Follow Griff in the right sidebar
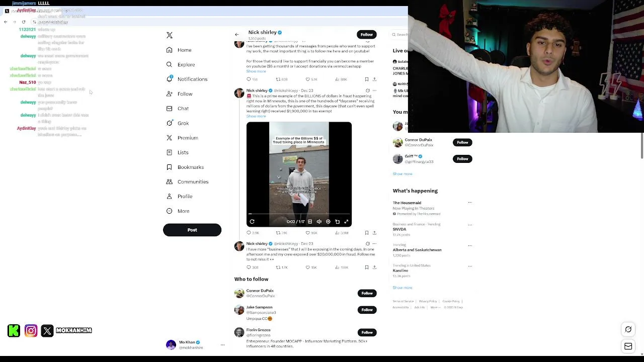 pos(462,159)
